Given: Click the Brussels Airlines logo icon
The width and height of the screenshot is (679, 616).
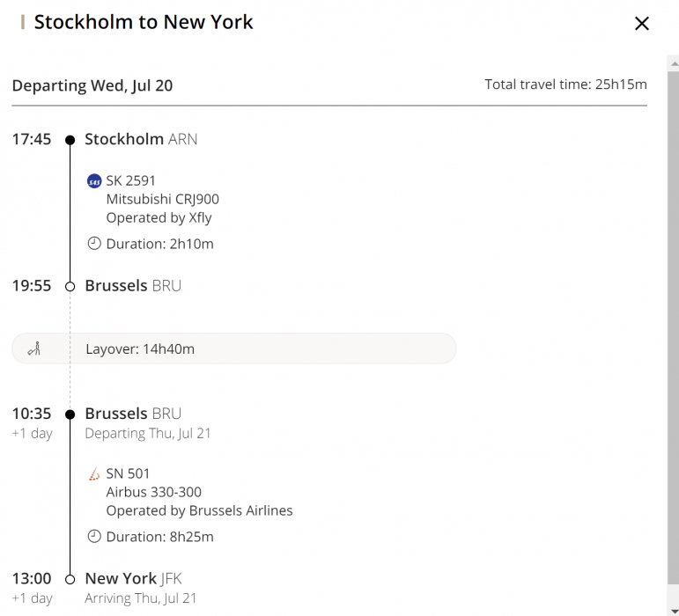Looking at the screenshot, I should (94, 474).
